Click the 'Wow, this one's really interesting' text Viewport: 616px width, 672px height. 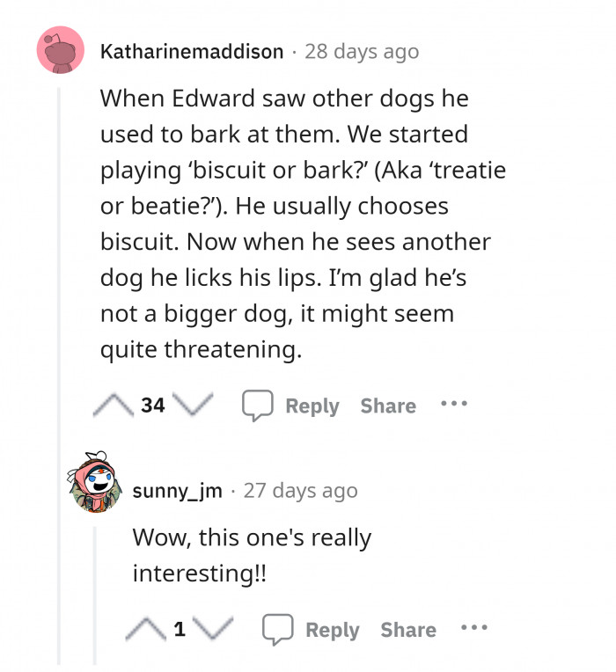[x=252, y=554]
